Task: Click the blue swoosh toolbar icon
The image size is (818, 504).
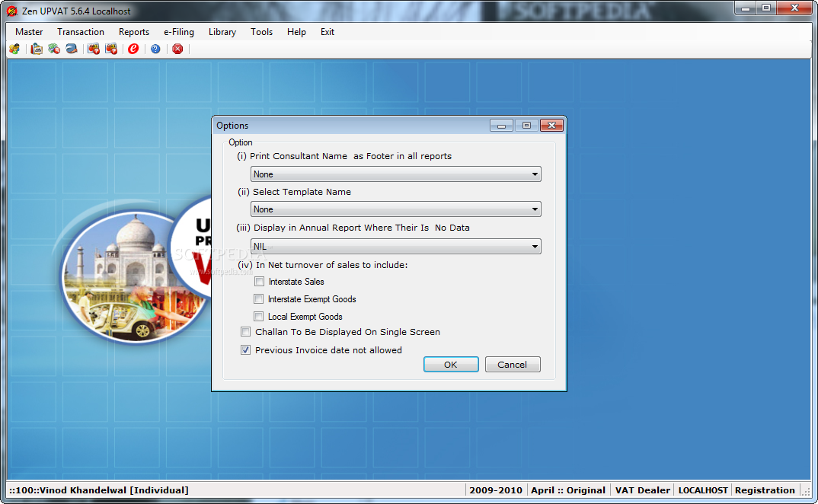Action: pos(72,49)
